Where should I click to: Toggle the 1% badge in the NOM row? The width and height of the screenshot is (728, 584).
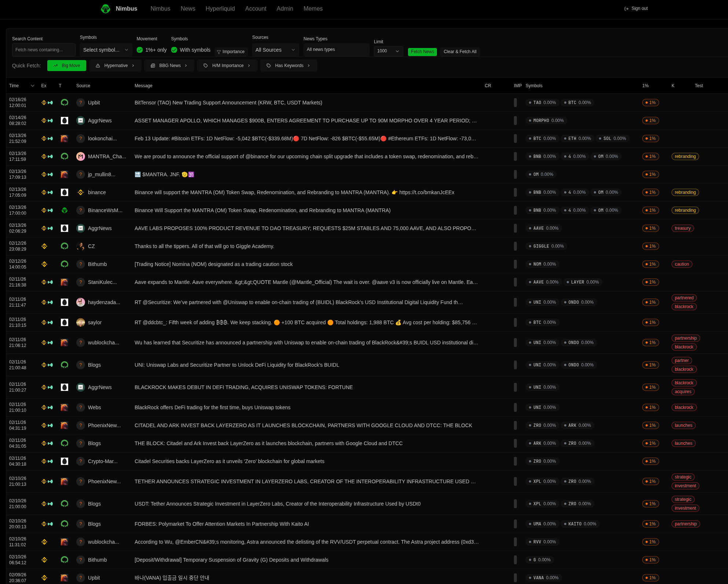pos(651,264)
